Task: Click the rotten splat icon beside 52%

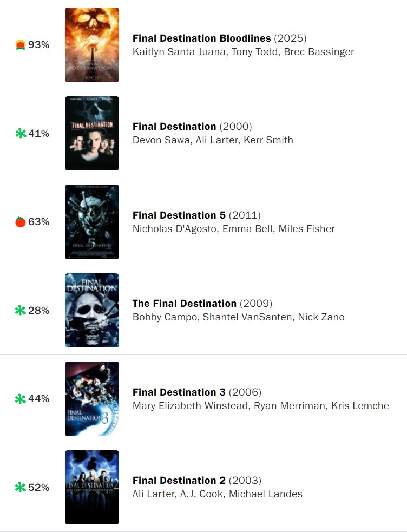Action: (x=21, y=488)
